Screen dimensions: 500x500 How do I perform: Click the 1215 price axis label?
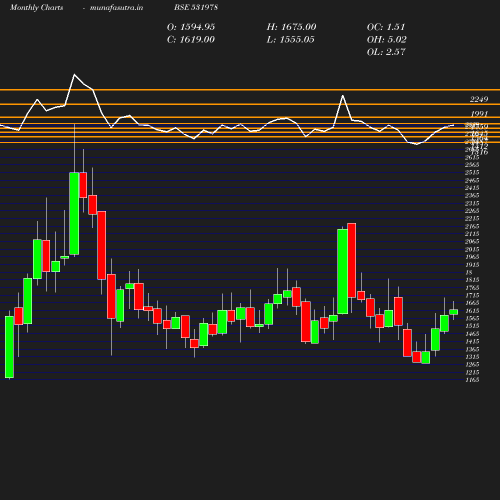472,373
